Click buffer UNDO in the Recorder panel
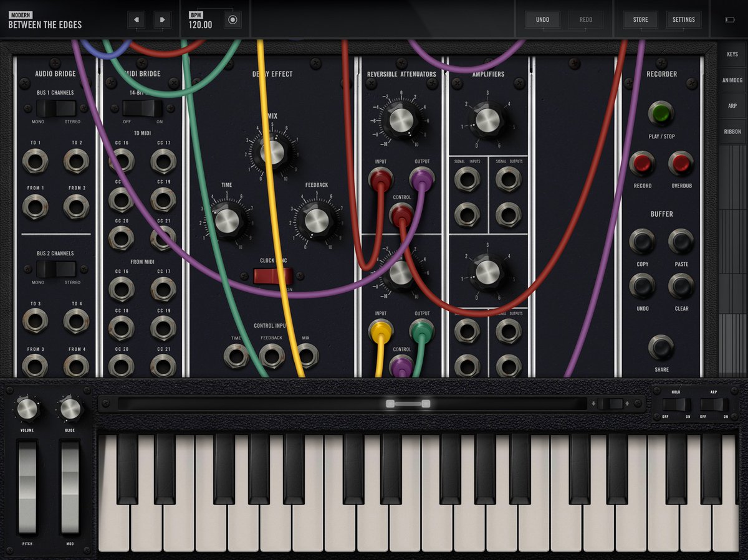 pyautogui.click(x=642, y=287)
